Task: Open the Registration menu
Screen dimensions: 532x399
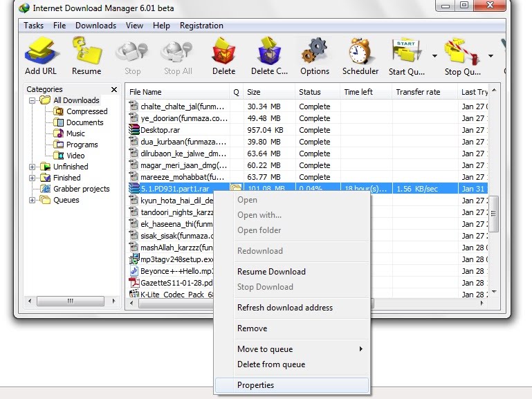Action: click(x=201, y=26)
